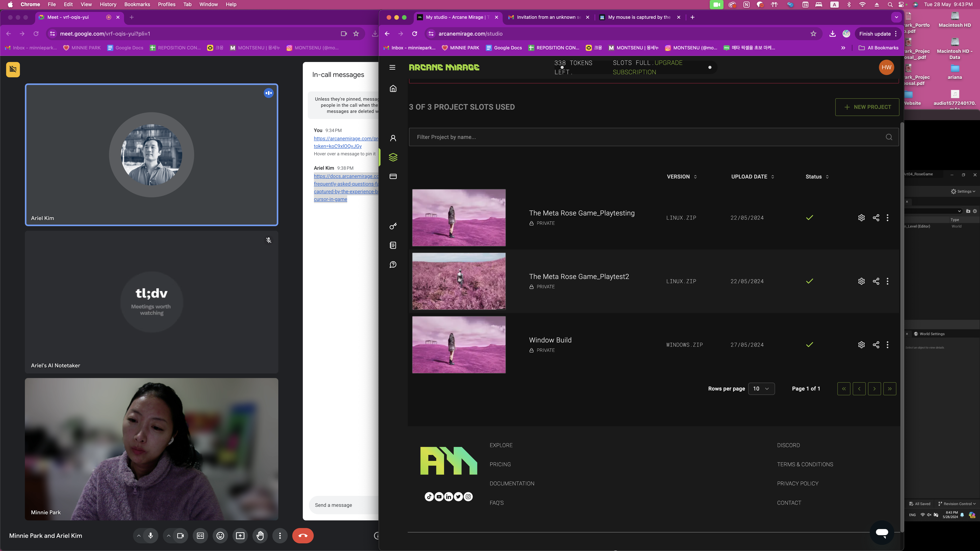
Task: Open the HW user avatar
Action: pyautogui.click(x=886, y=67)
